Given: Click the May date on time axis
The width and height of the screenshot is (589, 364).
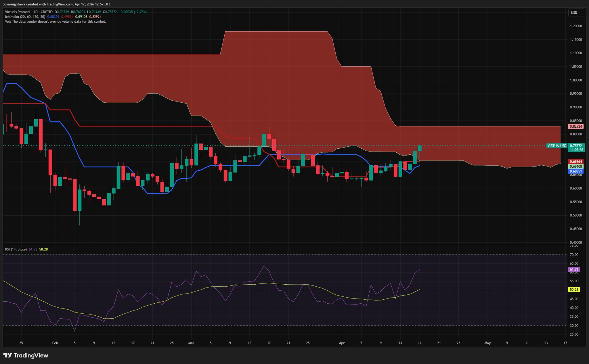Looking at the screenshot, I should pos(487,343).
